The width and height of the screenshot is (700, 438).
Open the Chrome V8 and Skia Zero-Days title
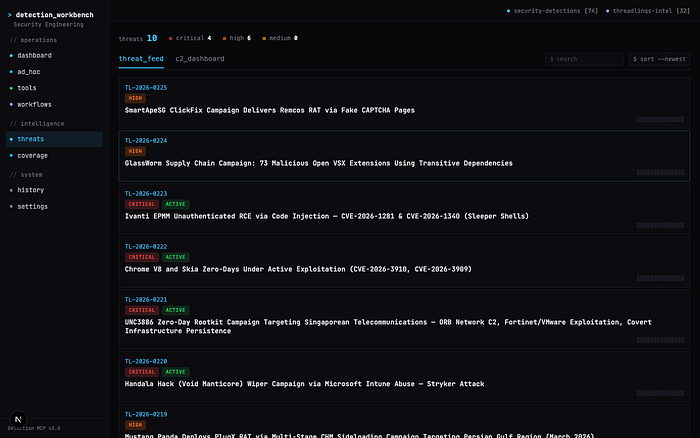tap(298, 269)
